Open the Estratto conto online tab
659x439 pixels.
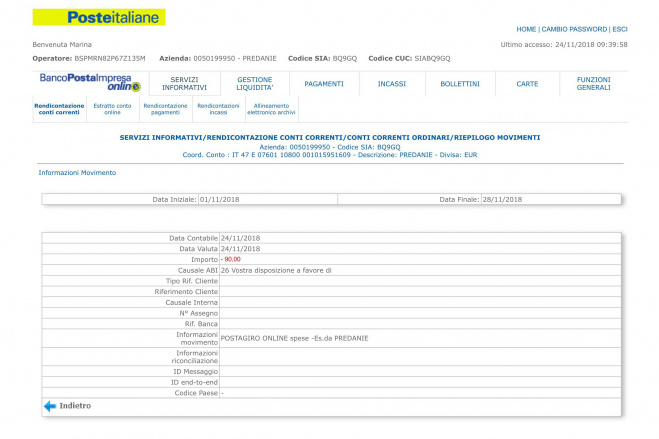[x=111, y=109]
